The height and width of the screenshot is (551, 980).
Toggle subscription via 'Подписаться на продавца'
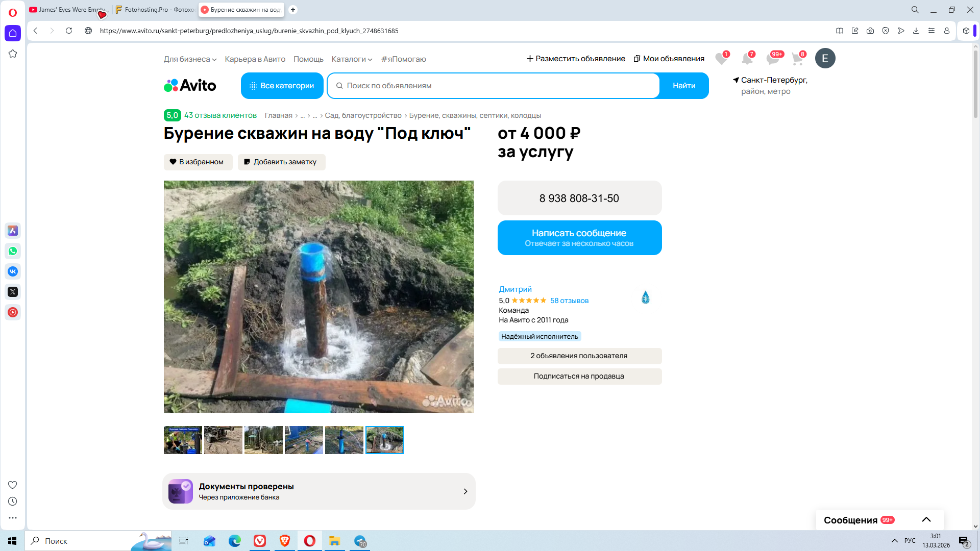point(579,376)
